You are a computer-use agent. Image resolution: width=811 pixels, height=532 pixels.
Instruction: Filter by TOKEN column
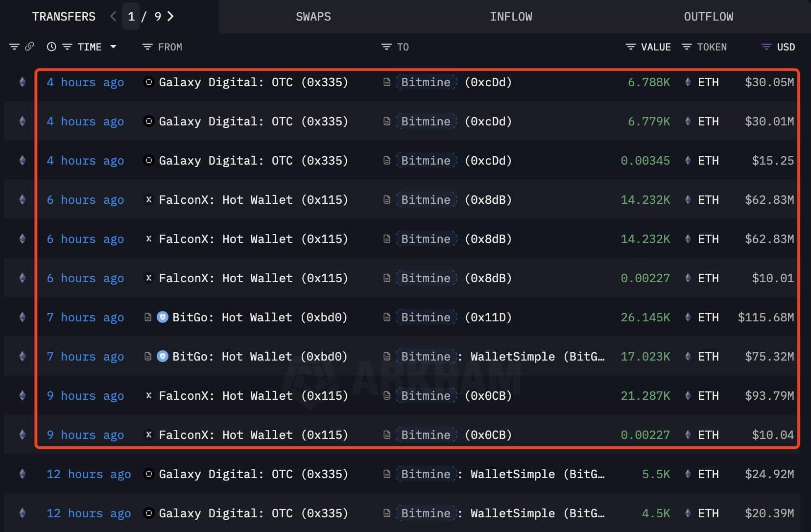pos(687,47)
